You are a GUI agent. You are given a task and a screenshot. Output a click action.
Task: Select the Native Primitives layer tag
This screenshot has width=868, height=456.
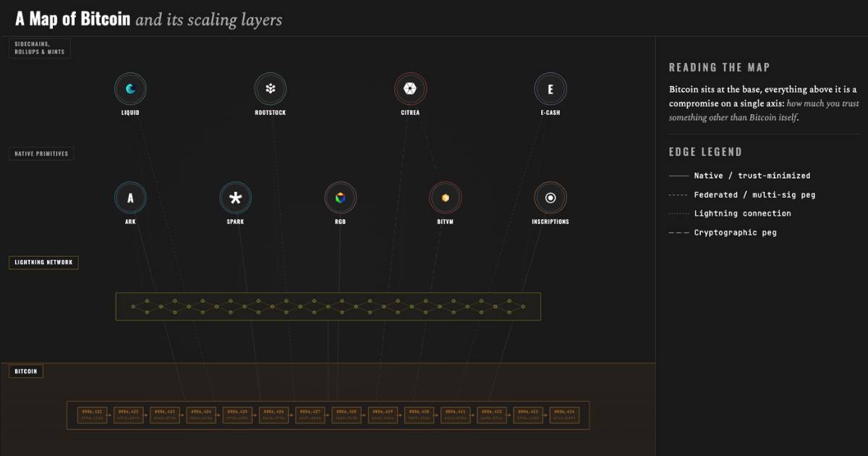point(41,153)
